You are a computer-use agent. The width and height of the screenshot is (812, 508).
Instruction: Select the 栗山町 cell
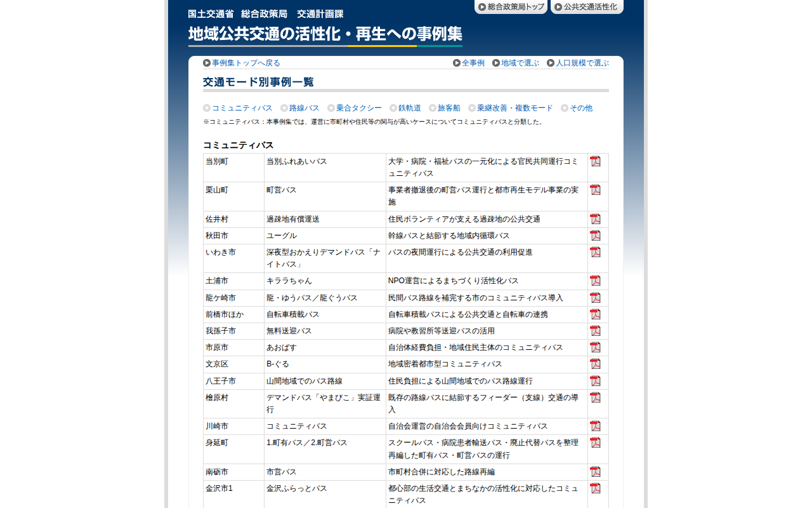(x=233, y=197)
